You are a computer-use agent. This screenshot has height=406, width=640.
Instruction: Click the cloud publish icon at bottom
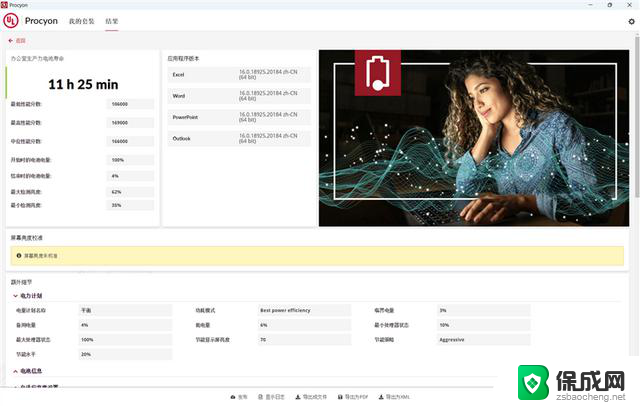click(233, 397)
